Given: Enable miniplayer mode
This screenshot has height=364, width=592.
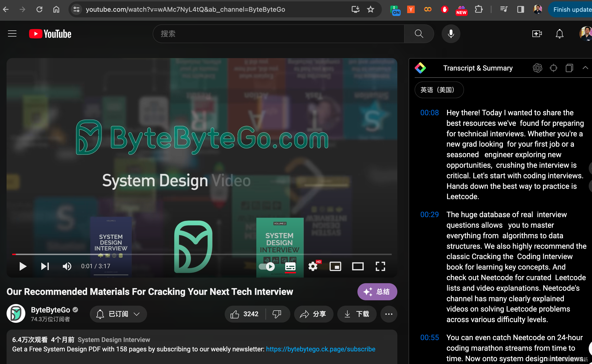Looking at the screenshot, I should (x=335, y=266).
